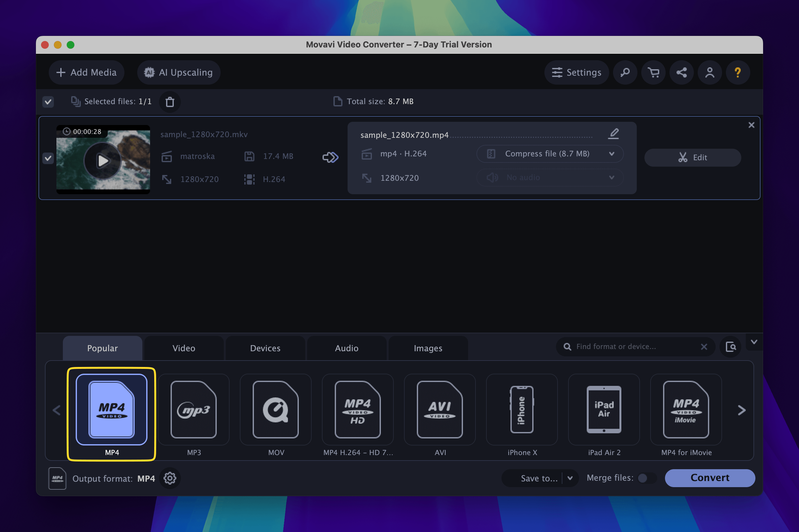The height and width of the screenshot is (532, 799).
Task: Toggle the file selection checkbox on
Action: point(48,157)
